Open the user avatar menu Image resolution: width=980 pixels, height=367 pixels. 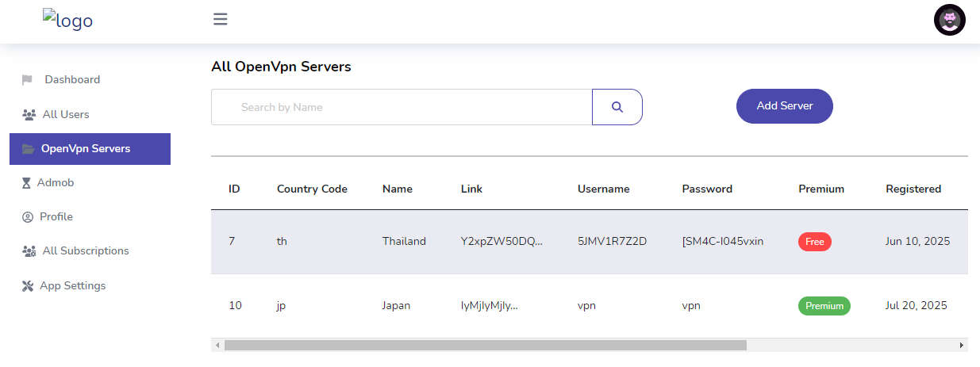click(x=950, y=20)
